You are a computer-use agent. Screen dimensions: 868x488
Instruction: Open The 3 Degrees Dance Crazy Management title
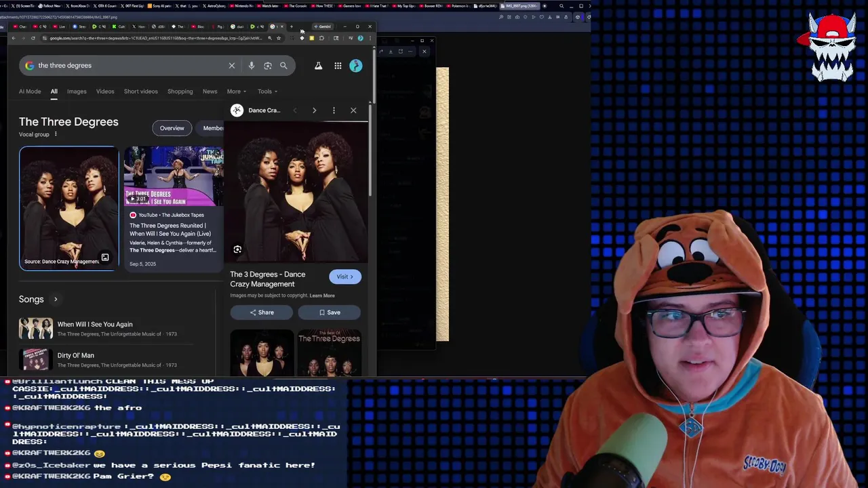[x=268, y=279]
